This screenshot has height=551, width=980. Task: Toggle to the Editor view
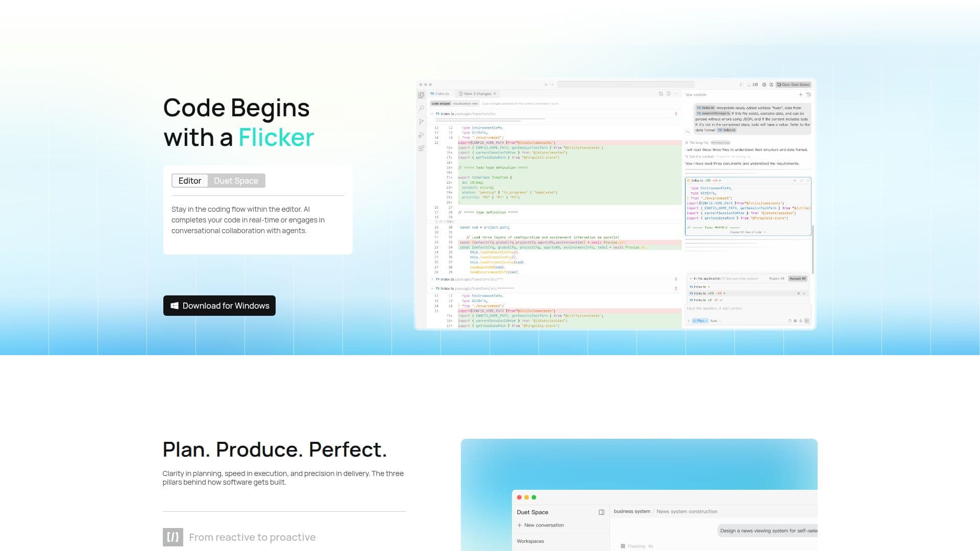(x=190, y=181)
